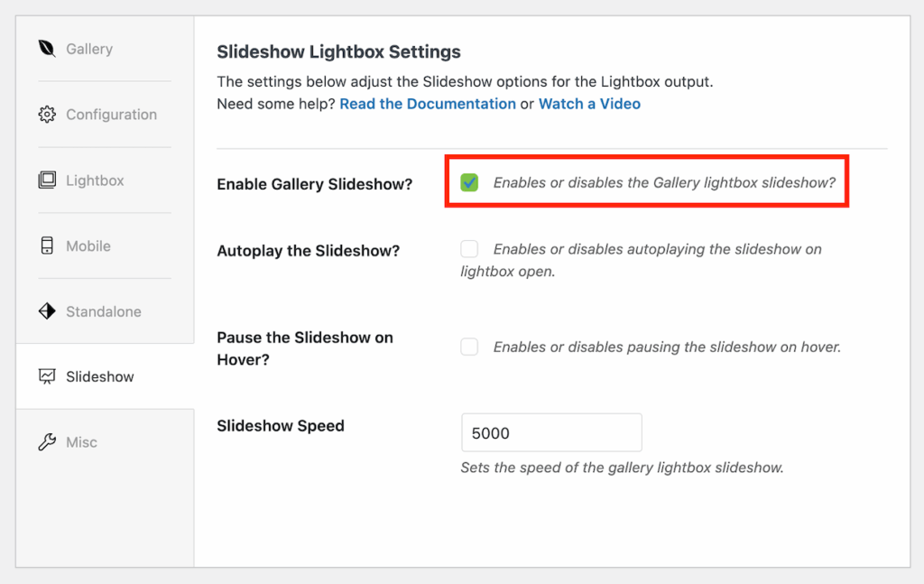Enable the Autoplay the Slideshow checkbox
924x584 pixels.
coord(469,249)
